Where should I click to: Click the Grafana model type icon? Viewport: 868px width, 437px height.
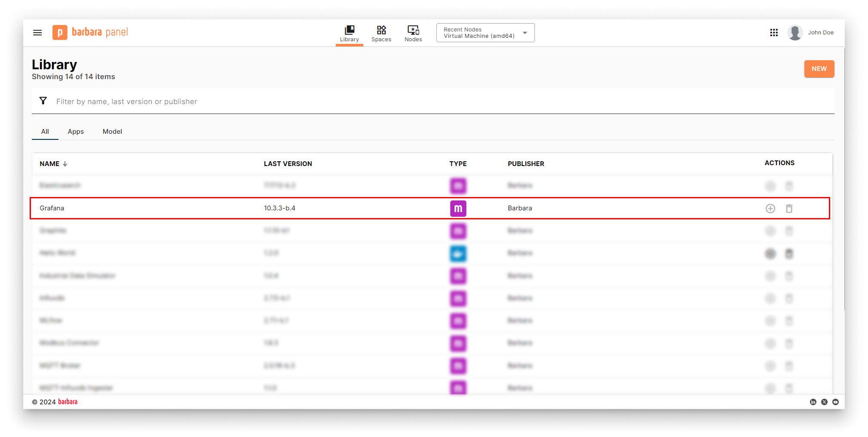pyautogui.click(x=458, y=208)
